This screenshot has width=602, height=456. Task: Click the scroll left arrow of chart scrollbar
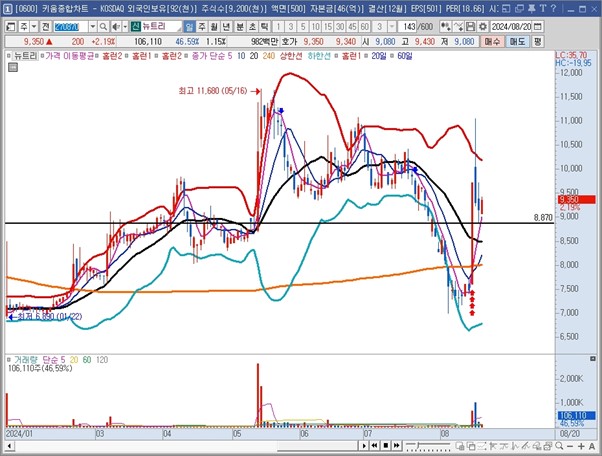9,446
